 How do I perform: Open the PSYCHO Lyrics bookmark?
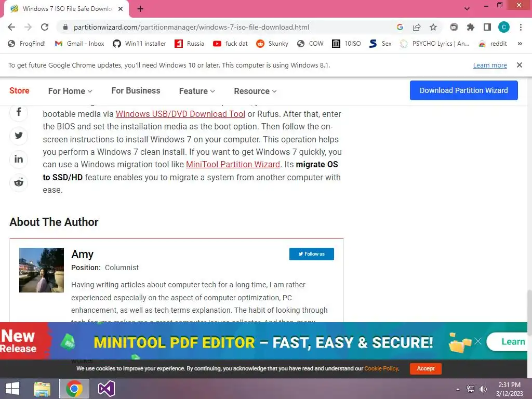435,44
